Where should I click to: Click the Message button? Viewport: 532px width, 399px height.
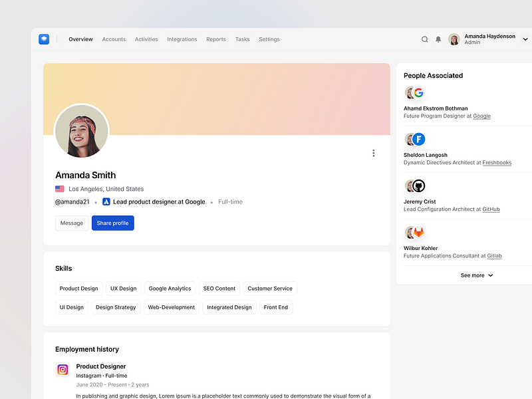(71, 223)
